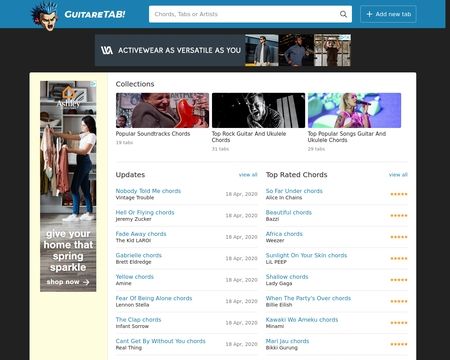
Task: Open Africa chords by Weezer
Action: pyautogui.click(x=284, y=234)
